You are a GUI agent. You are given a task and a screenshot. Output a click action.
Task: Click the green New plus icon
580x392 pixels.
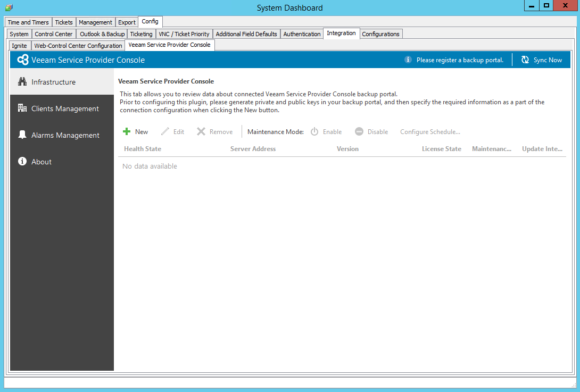tap(127, 131)
